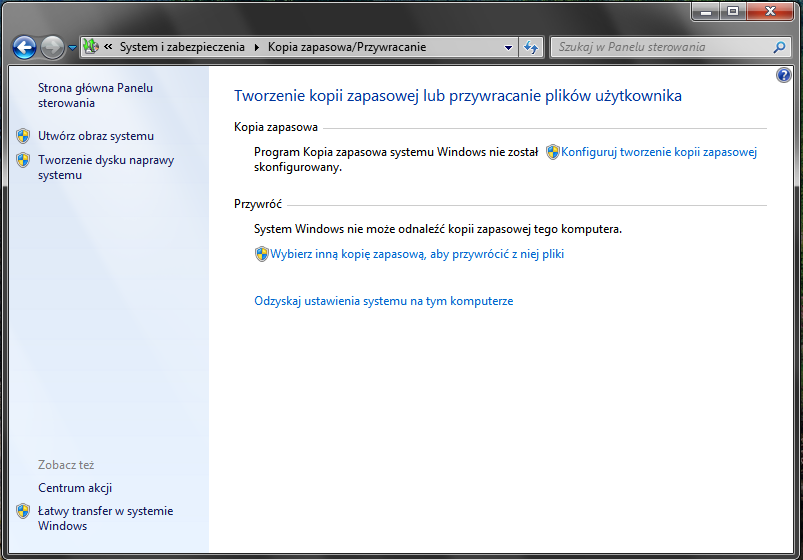Click text 'System Windows nie może odnaleźć kopii'
The height and width of the screenshot is (560, 803).
[438, 229]
